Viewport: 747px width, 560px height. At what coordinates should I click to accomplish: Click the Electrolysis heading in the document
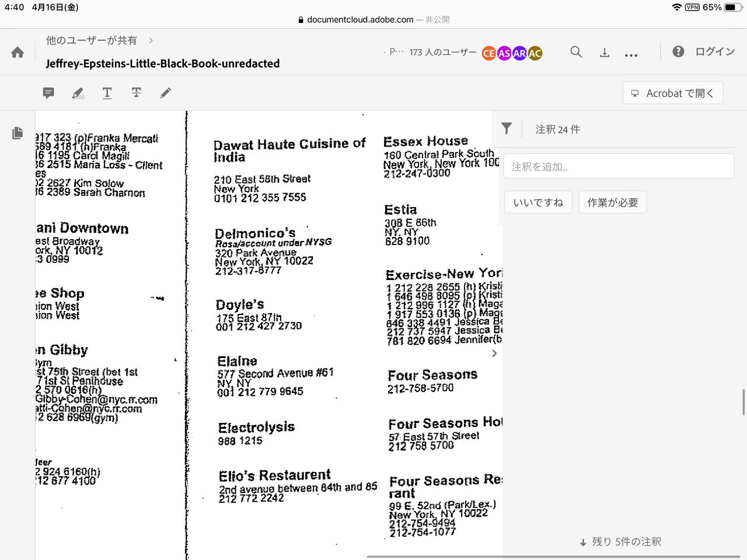point(256,428)
